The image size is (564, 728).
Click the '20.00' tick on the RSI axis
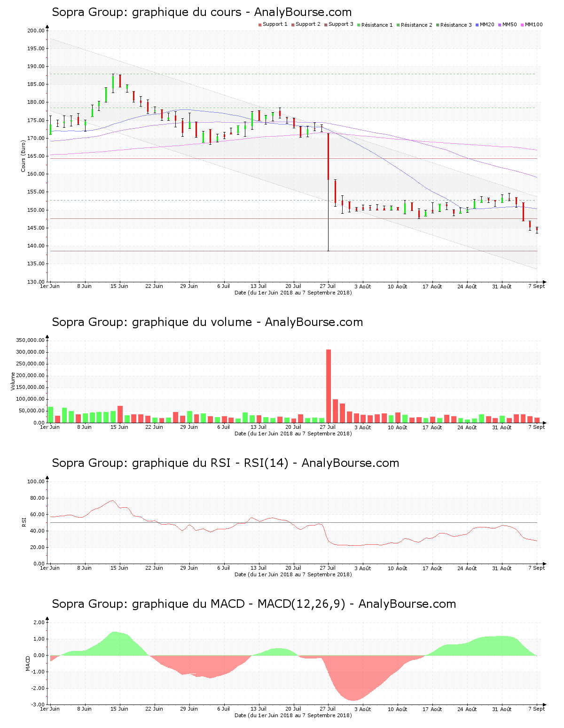click(38, 547)
